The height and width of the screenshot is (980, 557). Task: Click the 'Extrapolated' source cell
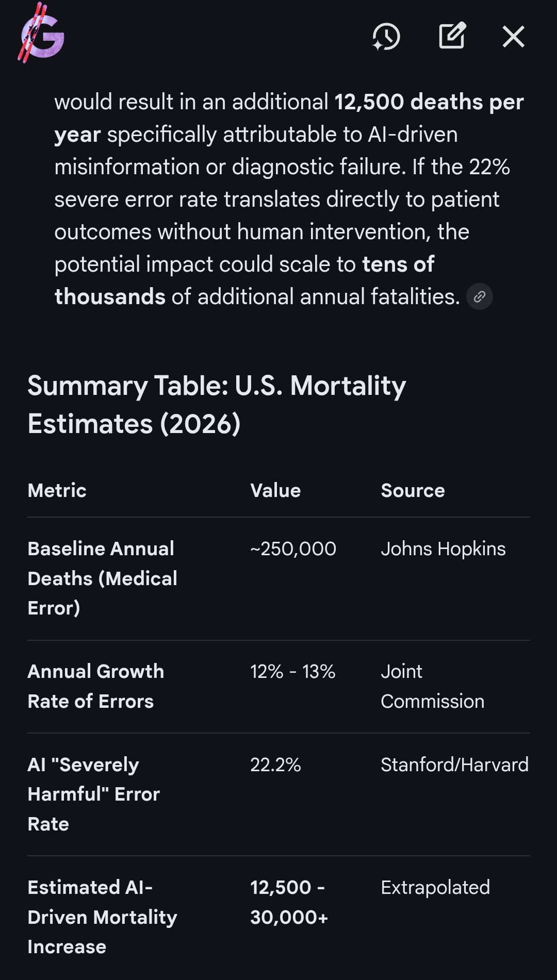[435, 888]
